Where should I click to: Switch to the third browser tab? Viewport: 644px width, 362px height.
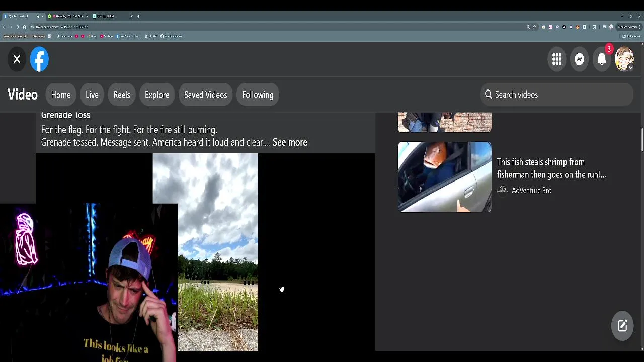[x=113, y=16]
